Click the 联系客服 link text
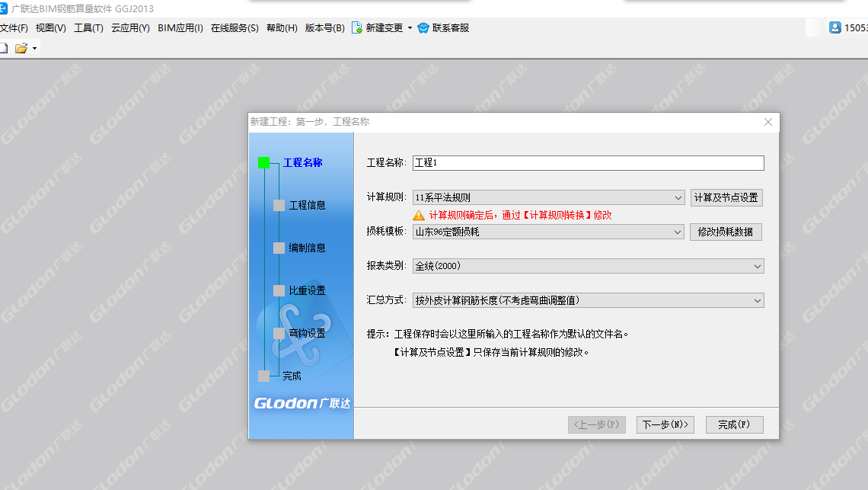Viewport: 868px width, 490px height. coord(451,27)
